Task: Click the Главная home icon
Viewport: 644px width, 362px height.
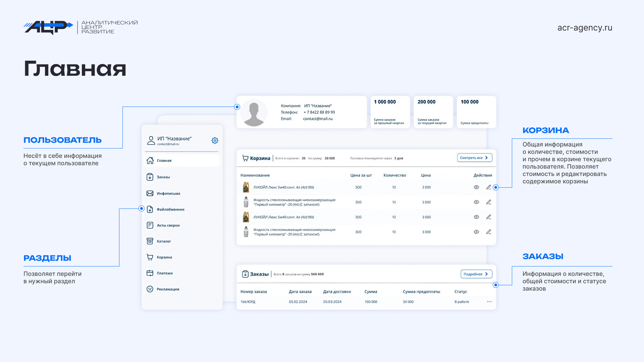Action: tap(150, 161)
